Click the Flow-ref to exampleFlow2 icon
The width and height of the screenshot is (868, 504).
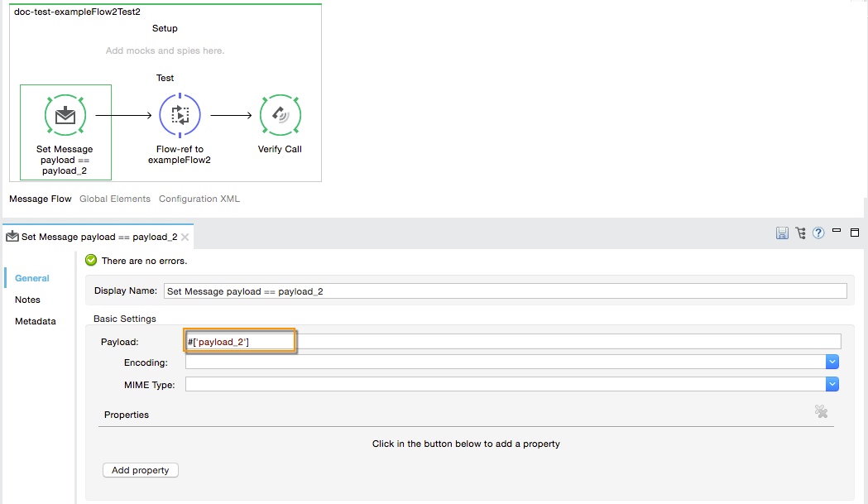click(180, 116)
